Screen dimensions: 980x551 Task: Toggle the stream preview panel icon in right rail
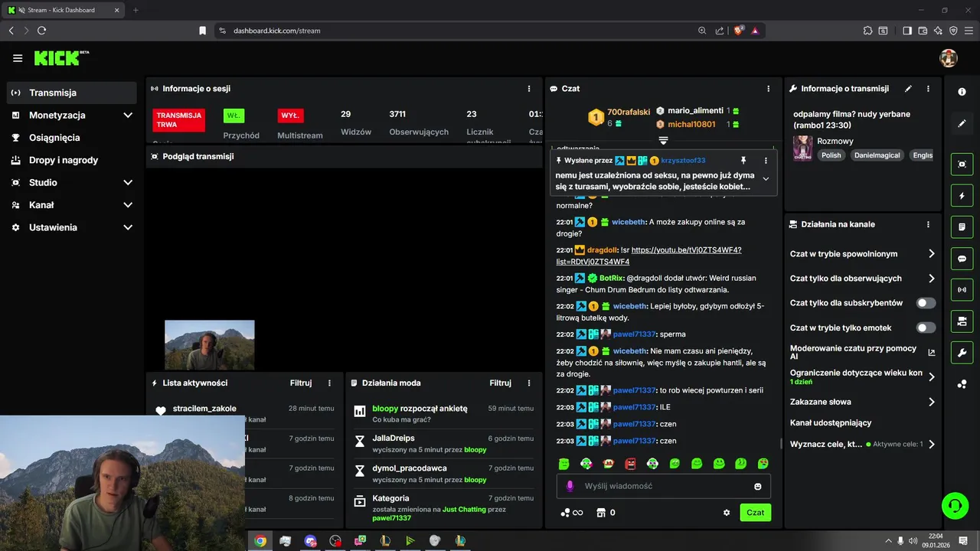coord(962,164)
